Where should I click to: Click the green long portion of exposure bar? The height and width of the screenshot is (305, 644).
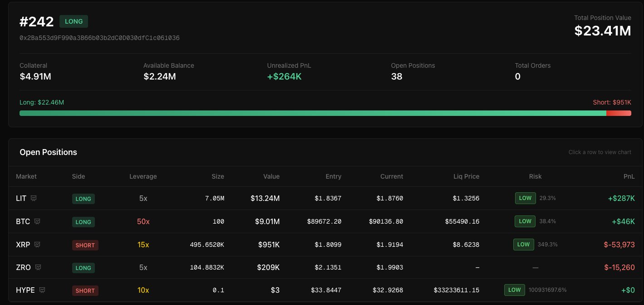(312, 113)
